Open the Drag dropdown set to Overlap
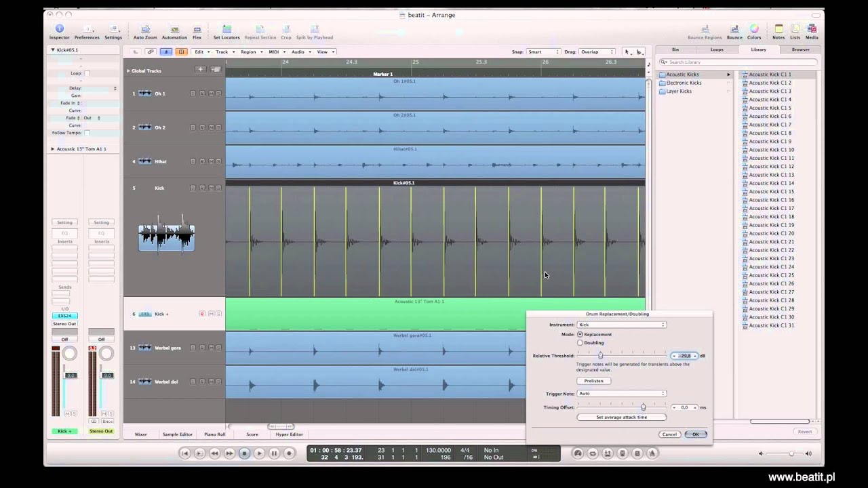 click(x=597, y=52)
